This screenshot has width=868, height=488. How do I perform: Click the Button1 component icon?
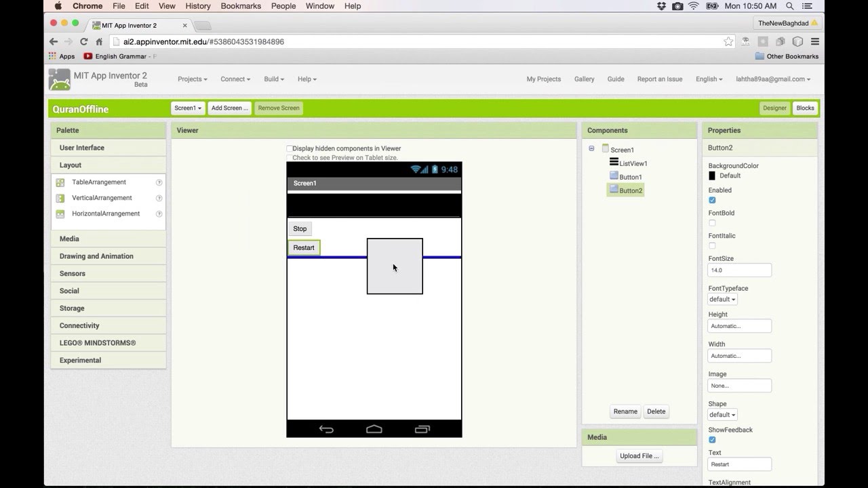point(614,176)
